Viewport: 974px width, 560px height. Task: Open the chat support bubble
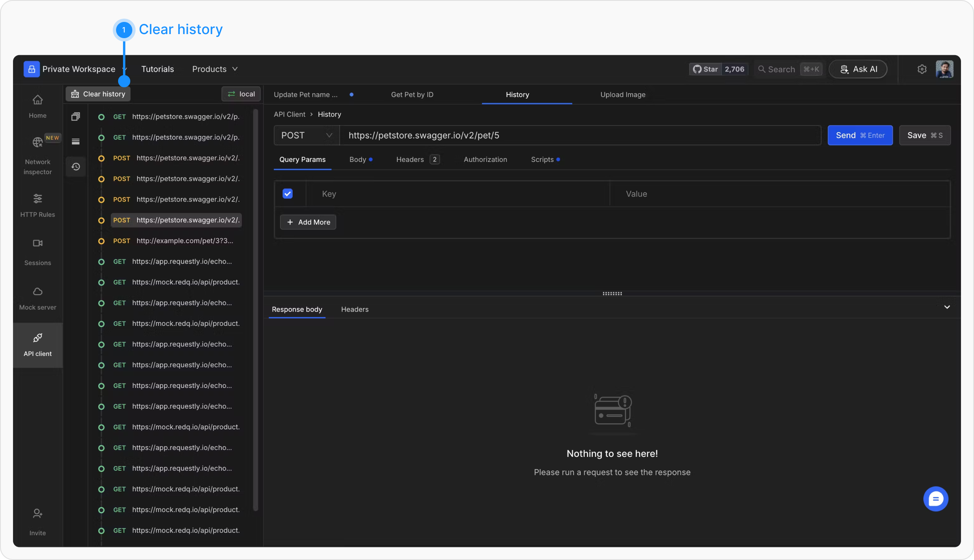coord(935,499)
